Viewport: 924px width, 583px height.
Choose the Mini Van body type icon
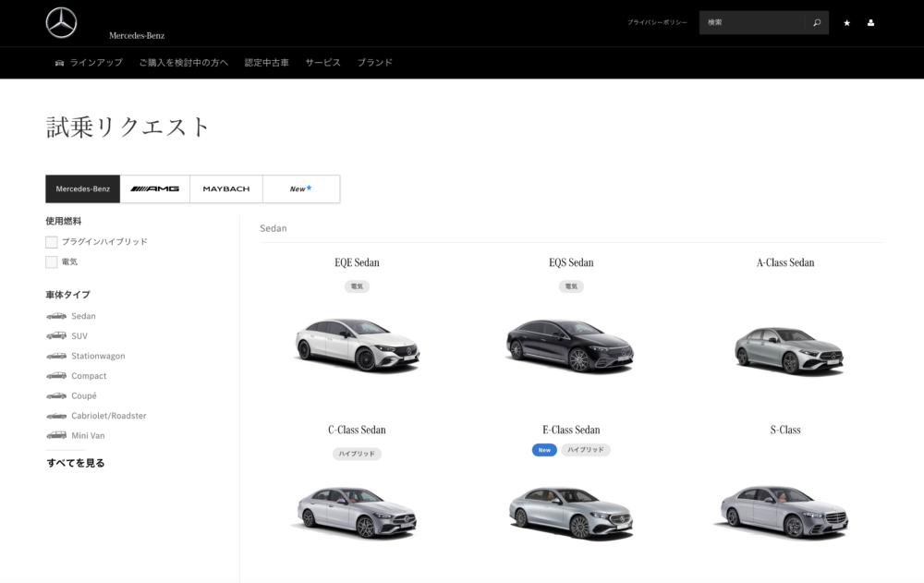[56, 435]
